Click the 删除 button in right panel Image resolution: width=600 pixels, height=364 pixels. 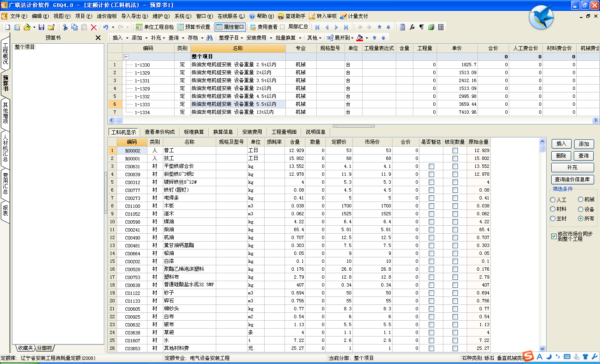tap(561, 156)
